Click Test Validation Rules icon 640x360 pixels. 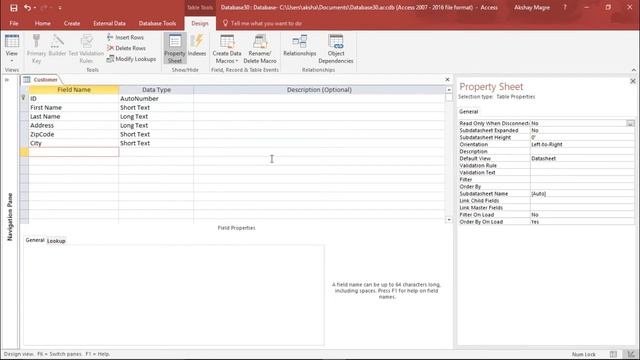pos(86,49)
